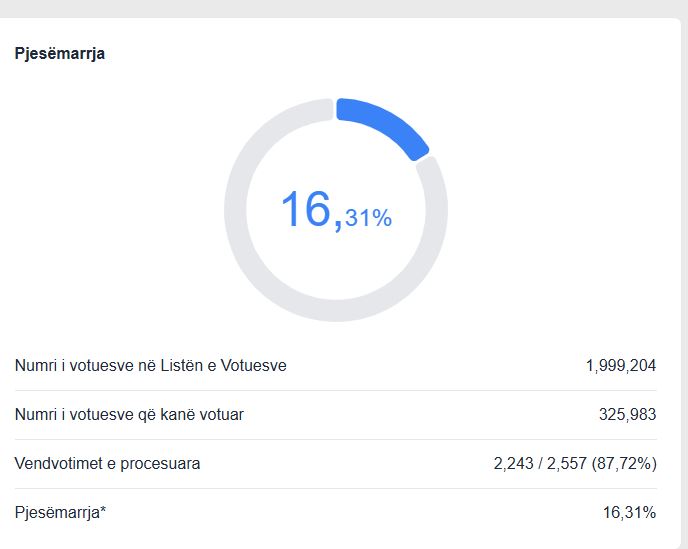
Task: Select the large 16 in the chart center
Action: 306,211
